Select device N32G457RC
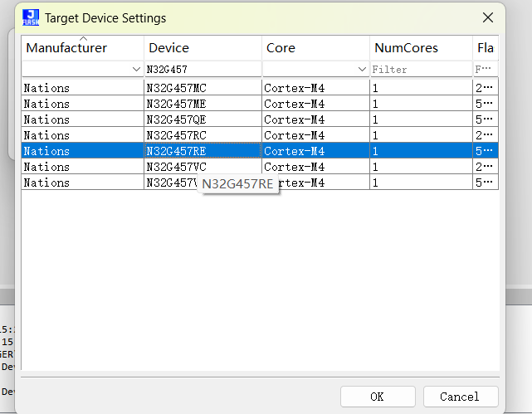This screenshot has height=414, width=532. (x=203, y=135)
